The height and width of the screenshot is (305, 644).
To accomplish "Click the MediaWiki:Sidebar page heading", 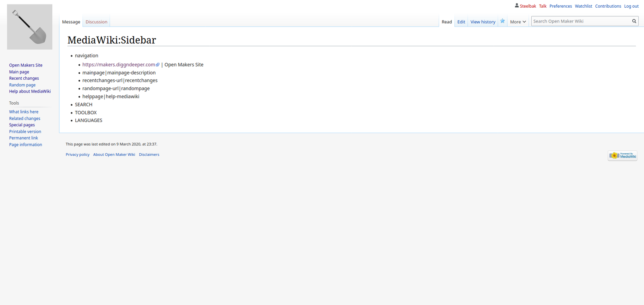I will point(112,40).
